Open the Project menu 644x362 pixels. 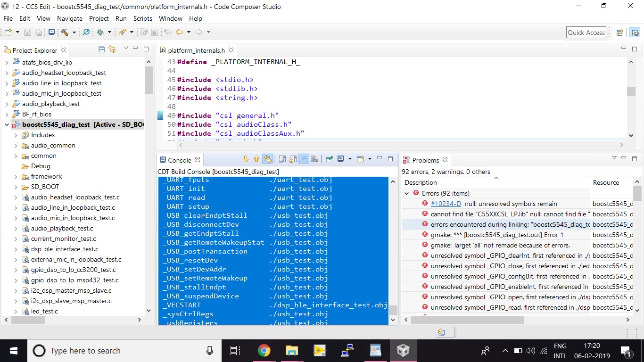99,18
